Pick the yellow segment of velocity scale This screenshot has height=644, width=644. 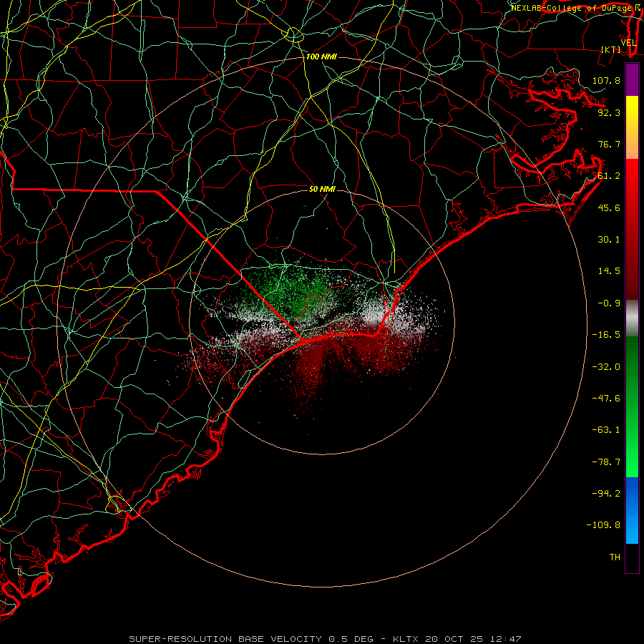point(632,127)
